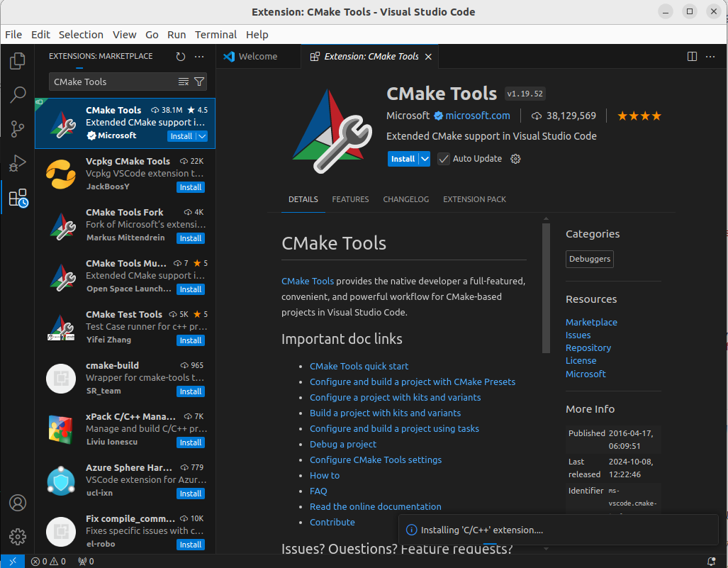Click the large CMake Tools logo
The image size is (728, 568).
click(332, 131)
